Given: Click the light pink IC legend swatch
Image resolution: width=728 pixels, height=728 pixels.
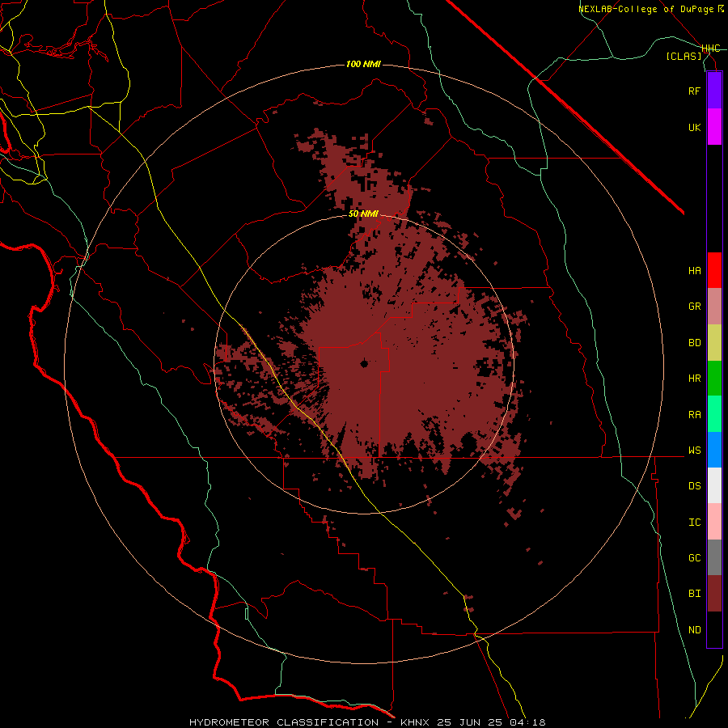Looking at the screenshot, I should coord(714,522).
